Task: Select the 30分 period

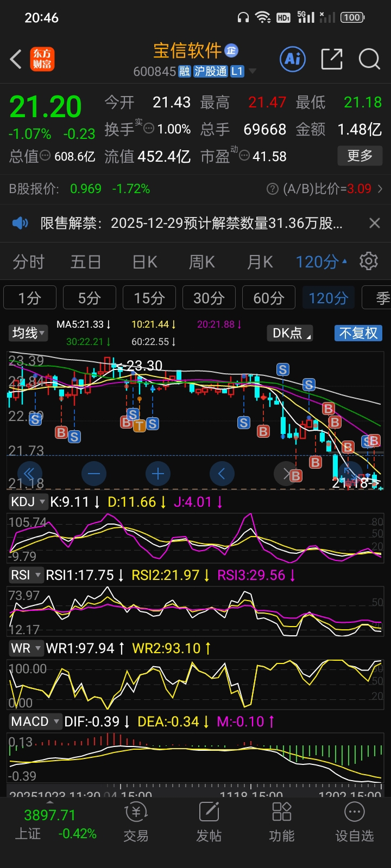Action: 209,297
